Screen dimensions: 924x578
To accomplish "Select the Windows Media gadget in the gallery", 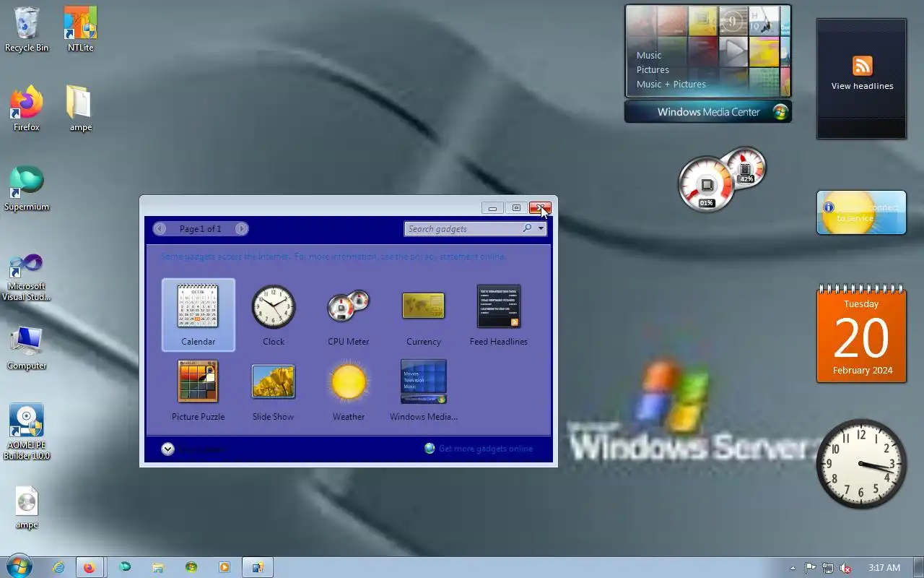I will 424,390.
